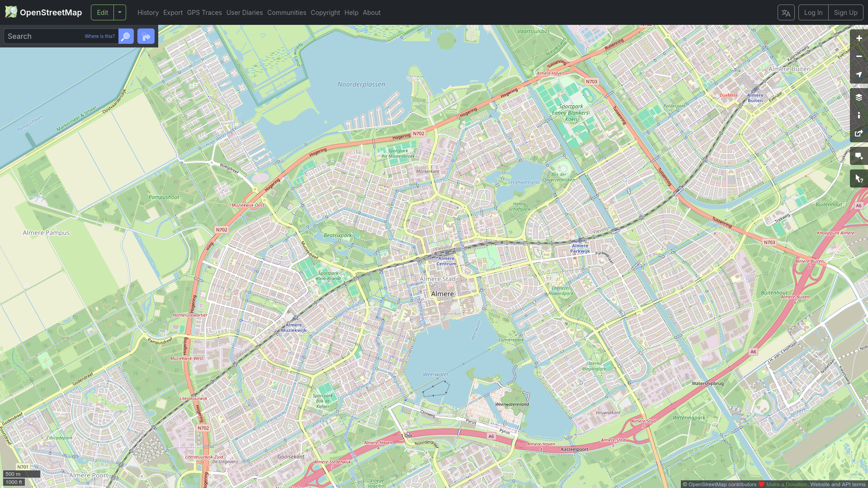
Task: Click the 'Kasteelpoort' label
Action: coord(575,450)
